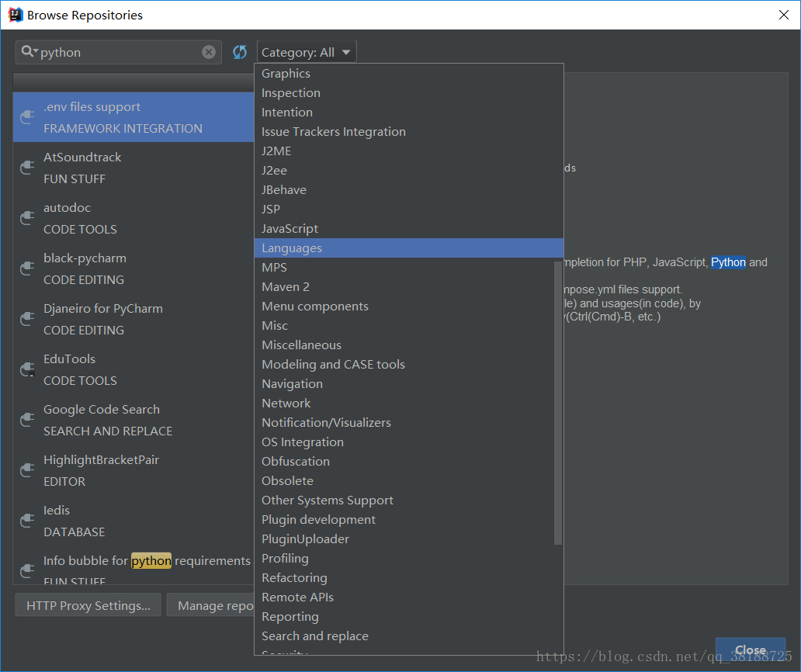Screen dimensions: 801x672
Task: Click the IntelliJ icon in title bar
Action: 16,15
